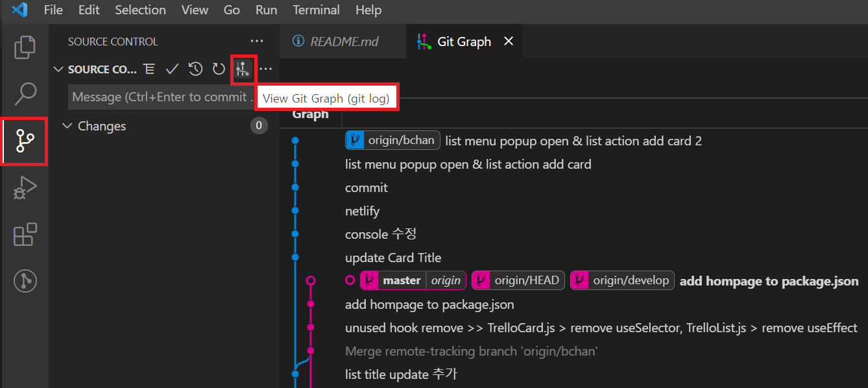Open the Source Control panel ellipsis menu

coord(257,42)
